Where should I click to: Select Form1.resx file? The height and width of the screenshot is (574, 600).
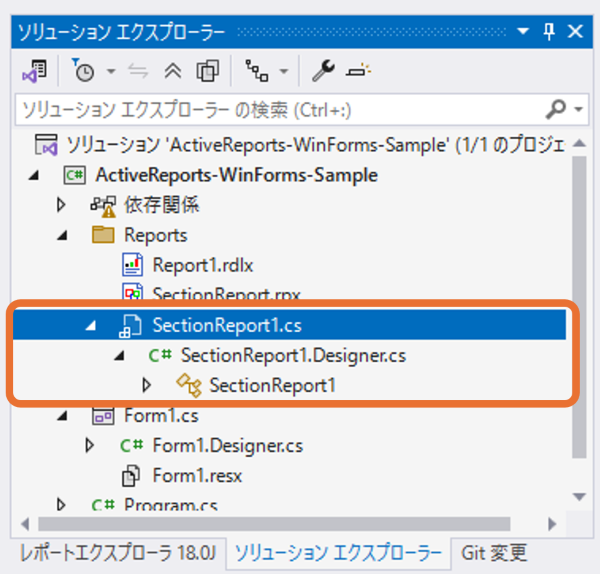click(197, 476)
